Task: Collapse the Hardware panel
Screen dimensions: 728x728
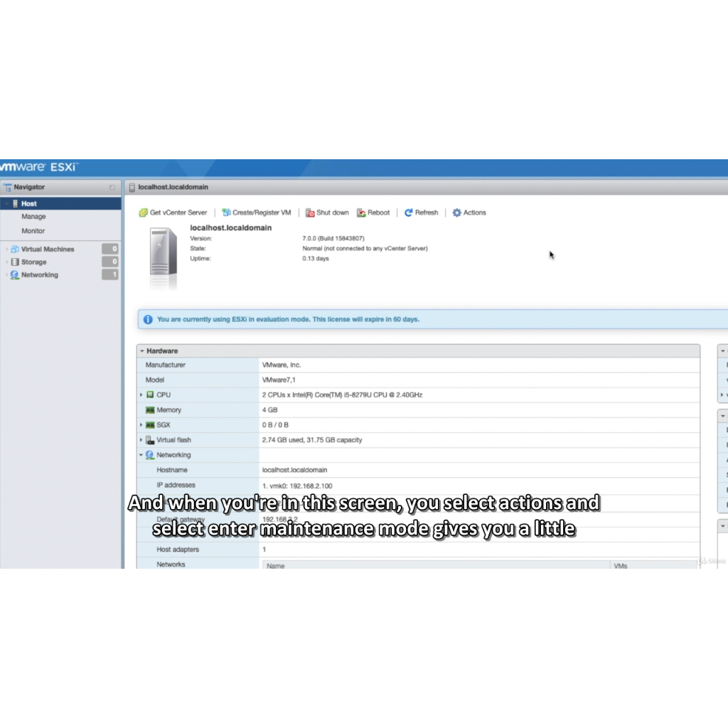Action: 142,351
